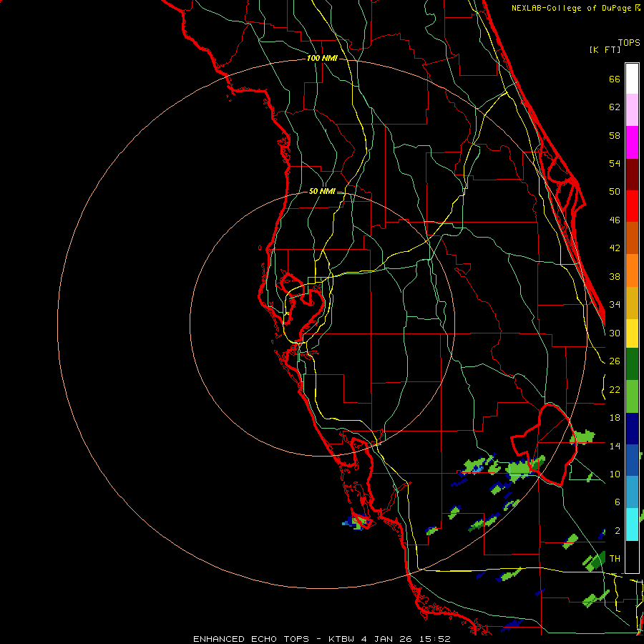
Task: Click the '42' legend value
Action: point(615,248)
